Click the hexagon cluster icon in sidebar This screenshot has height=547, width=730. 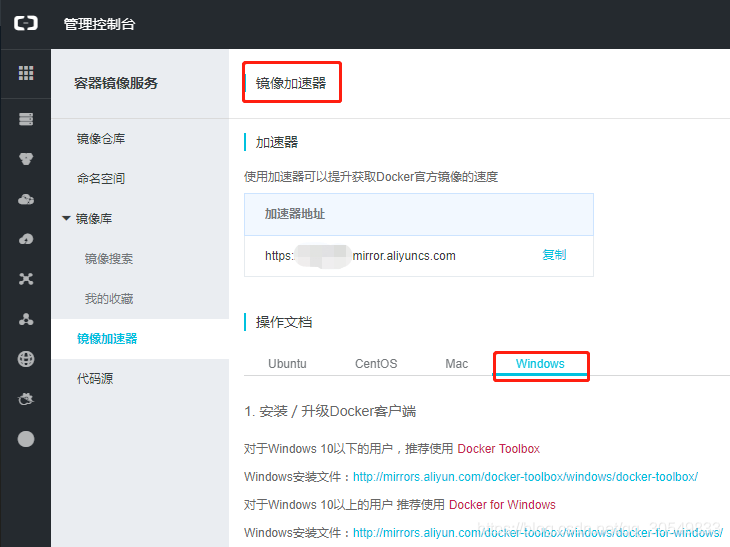(x=26, y=159)
